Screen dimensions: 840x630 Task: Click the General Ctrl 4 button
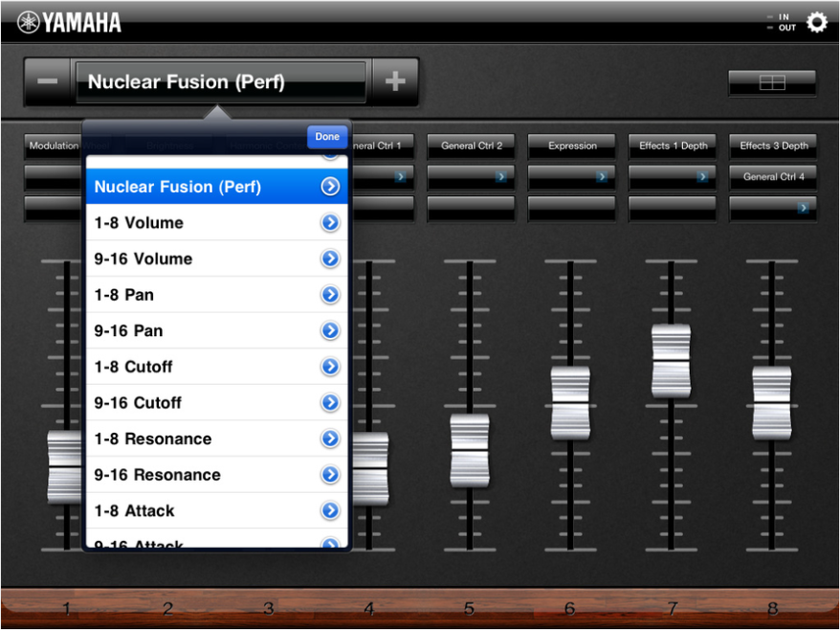coord(773,177)
